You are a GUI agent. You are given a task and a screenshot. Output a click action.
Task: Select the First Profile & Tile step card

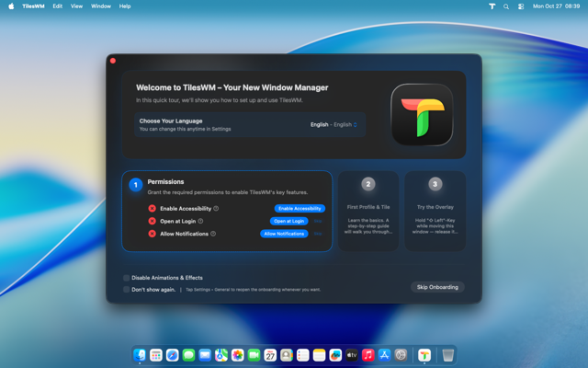pyautogui.click(x=368, y=211)
